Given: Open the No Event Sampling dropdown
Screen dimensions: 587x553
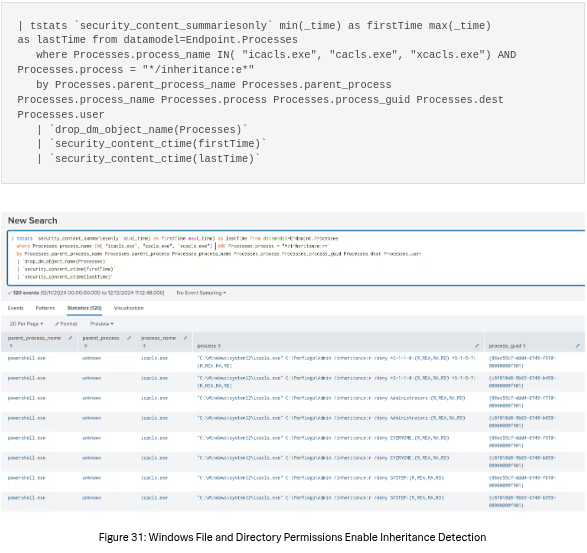Looking at the screenshot, I should coord(201,293).
